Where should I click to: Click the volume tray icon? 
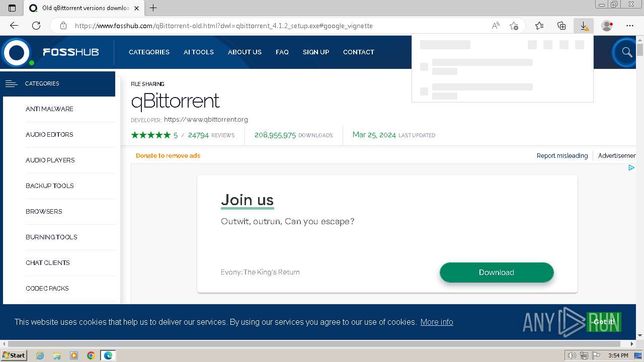572,355
